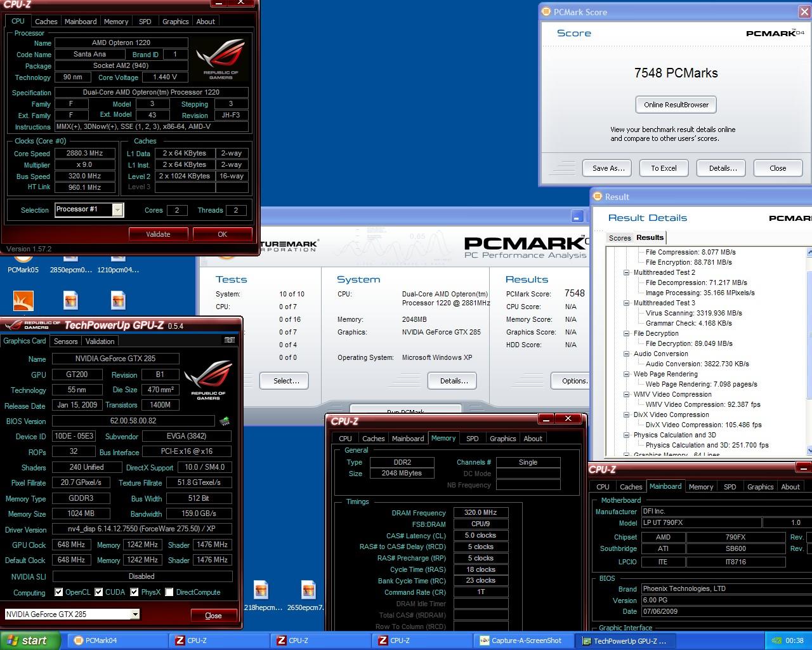Switch to the Scores tab in Result Details
The height and width of the screenshot is (650, 812).
coord(620,238)
